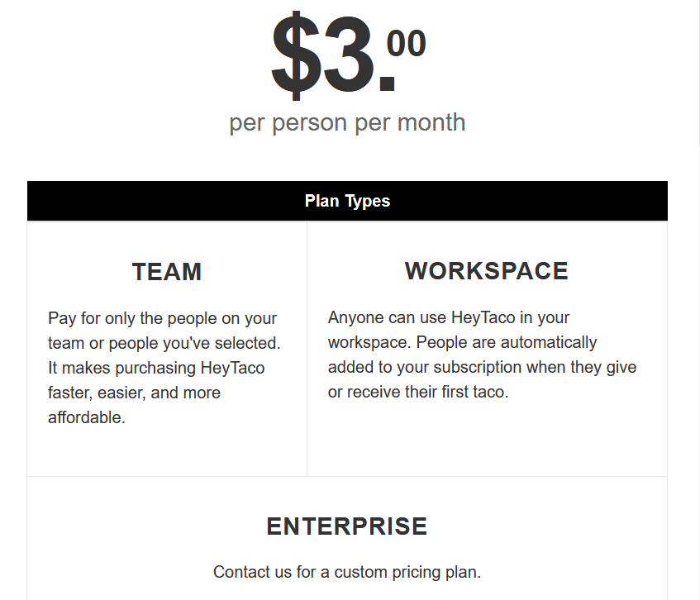The width and height of the screenshot is (700, 600).
Task: Click the word "affordable" in Team description
Action: click(84, 417)
